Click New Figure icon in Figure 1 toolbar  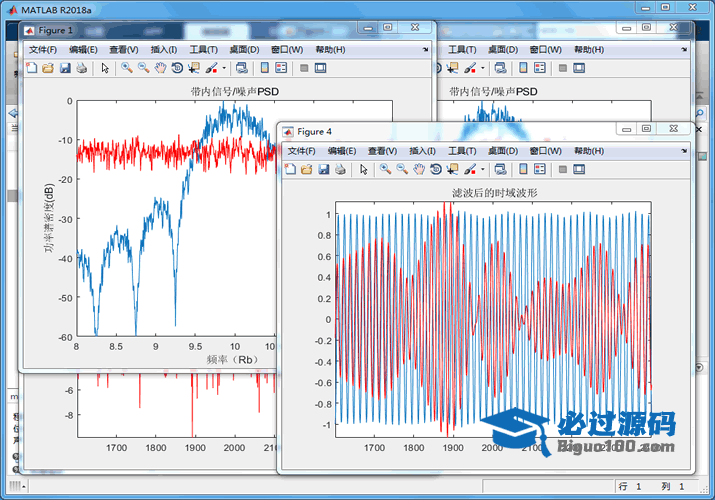(30, 68)
